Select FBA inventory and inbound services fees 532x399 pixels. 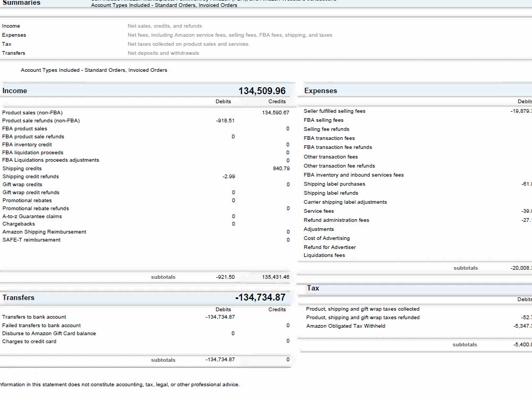(x=354, y=175)
